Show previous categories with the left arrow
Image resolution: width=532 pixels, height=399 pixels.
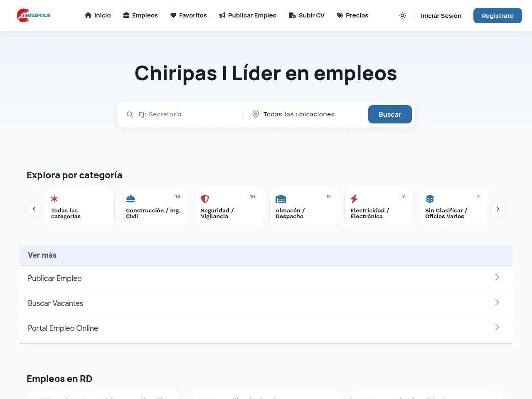(34, 209)
